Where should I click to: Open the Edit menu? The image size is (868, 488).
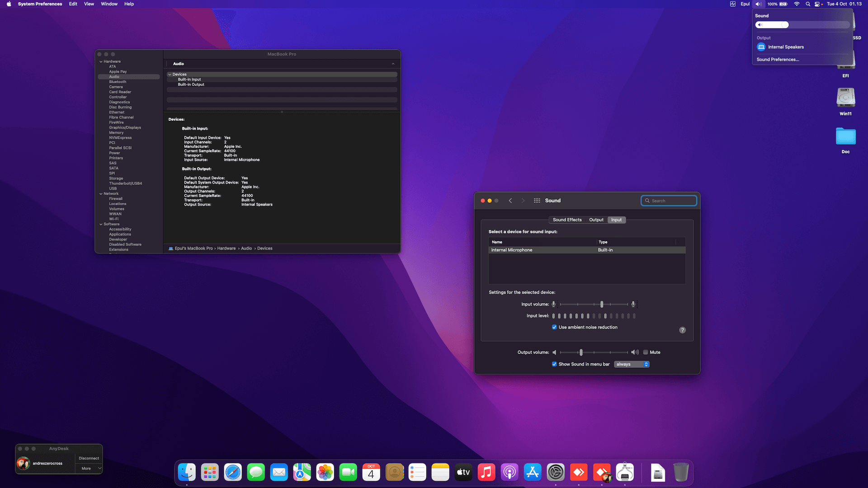pyautogui.click(x=73, y=4)
